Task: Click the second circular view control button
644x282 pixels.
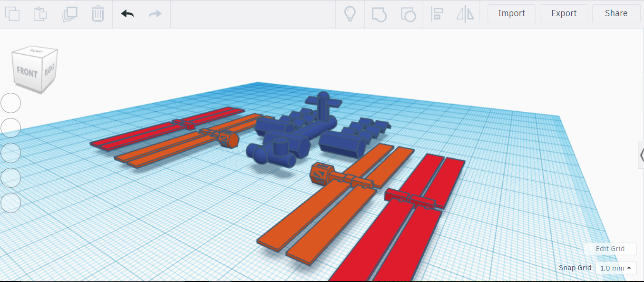Action: pyautogui.click(x=10, y=128)
